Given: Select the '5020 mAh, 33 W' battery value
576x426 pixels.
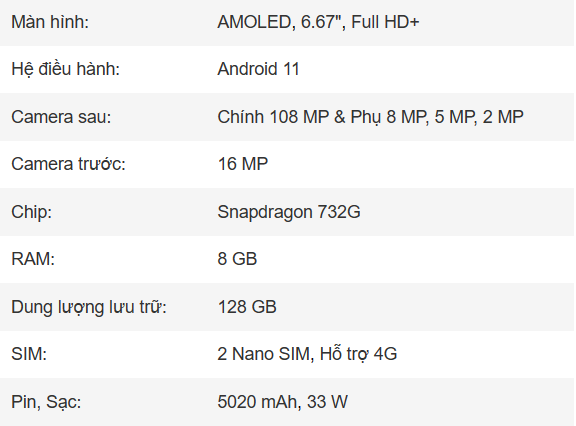Looking at the screenshot, I should (282, 402).
